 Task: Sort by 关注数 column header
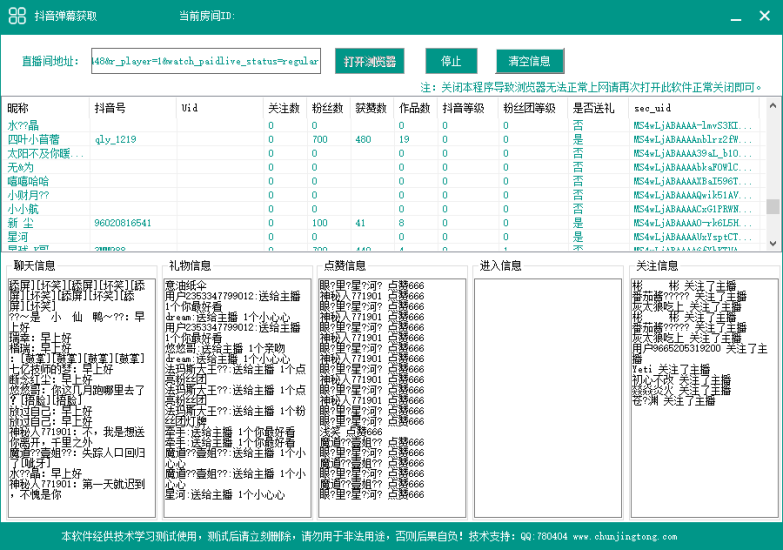coord(285,108)
